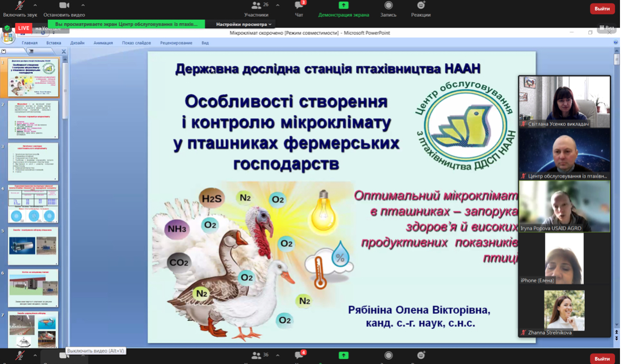Select the Outline tab icon in thumbnail pane
Image resolution: width=639 pixels, height=364 pixels.
point(31,51)
